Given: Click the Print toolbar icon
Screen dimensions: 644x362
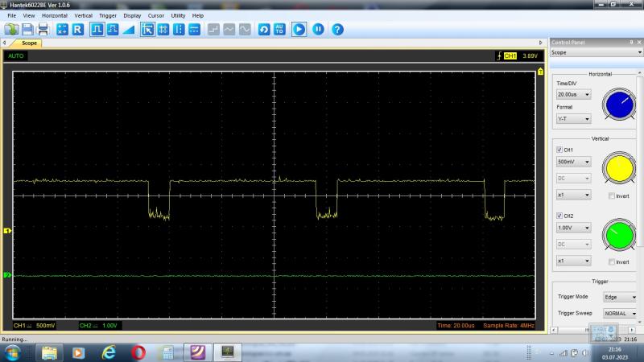Looking at the screenshot, I should click(x=43, y=29).
